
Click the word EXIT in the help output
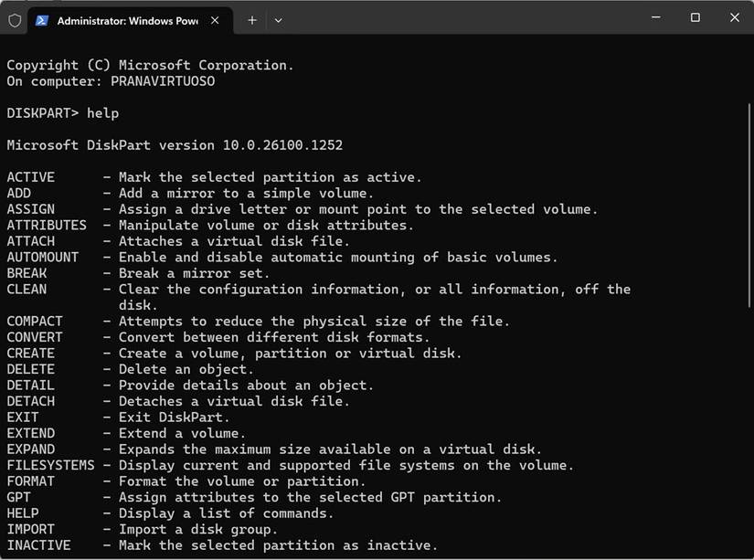pos(22,417)
